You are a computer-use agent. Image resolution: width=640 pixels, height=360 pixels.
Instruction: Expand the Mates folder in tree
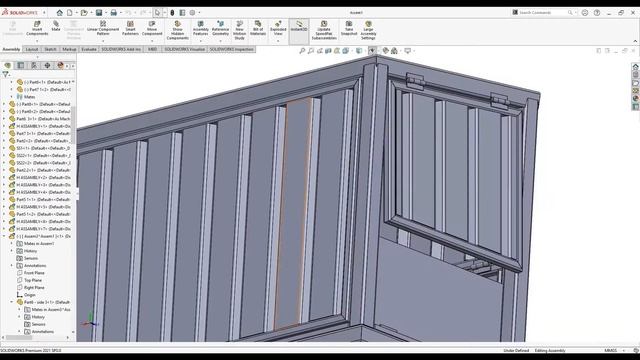[x=12, y=97]
